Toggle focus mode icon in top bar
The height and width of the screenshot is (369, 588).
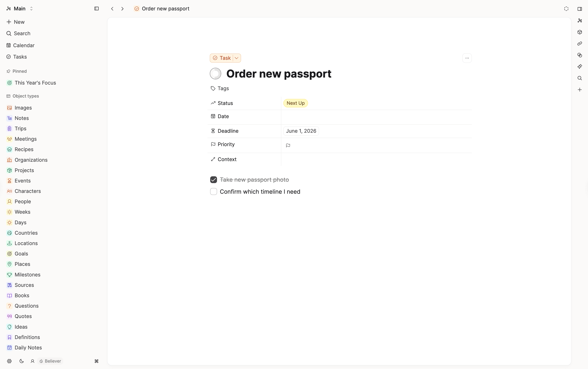[566, 9]
